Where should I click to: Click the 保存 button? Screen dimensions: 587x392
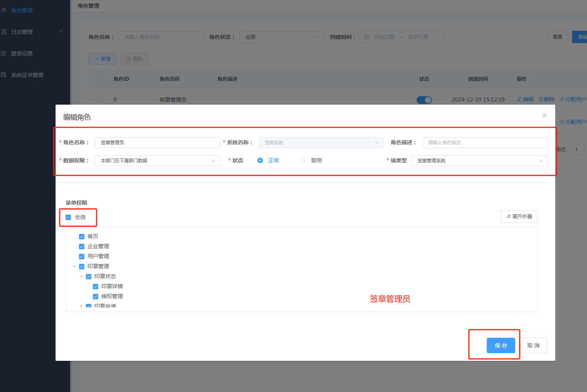tap(500, 345)
